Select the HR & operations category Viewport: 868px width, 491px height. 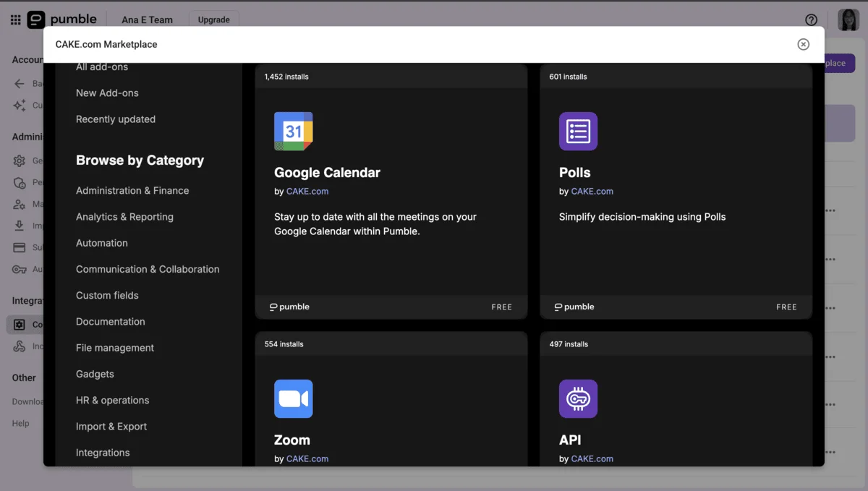point(112,400)
